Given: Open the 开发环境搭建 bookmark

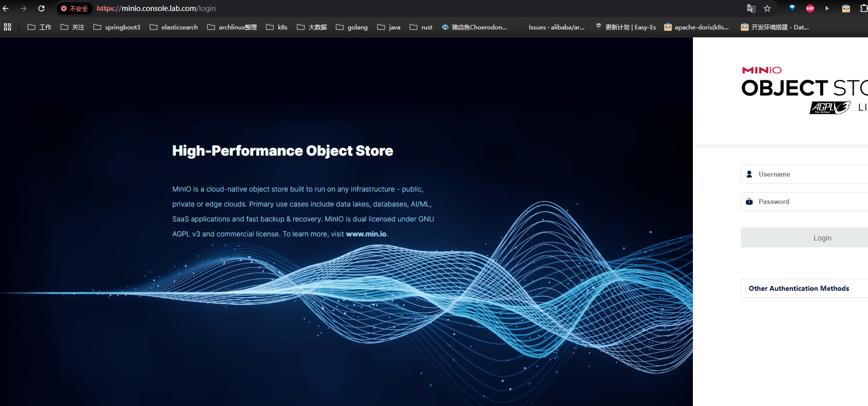Looking at the screenshot, I should (775, 27).
